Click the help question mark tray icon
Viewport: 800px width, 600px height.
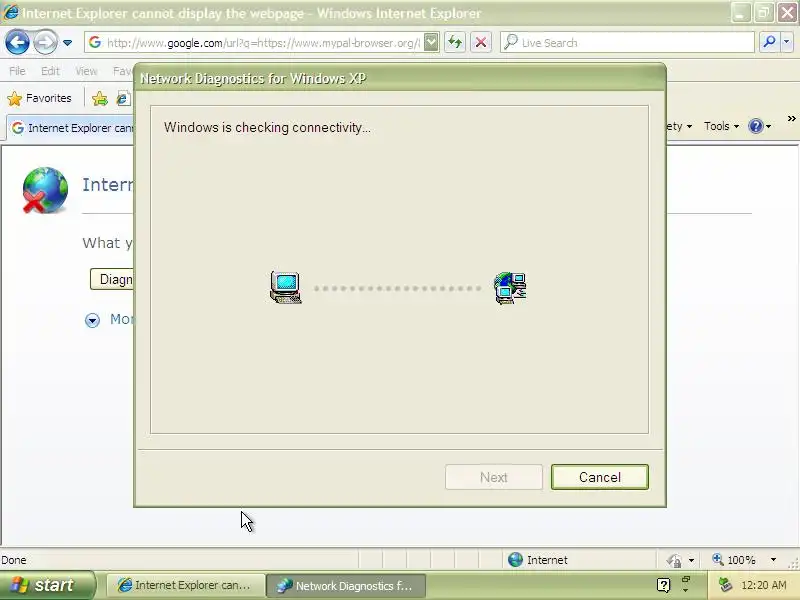[663, 585]
